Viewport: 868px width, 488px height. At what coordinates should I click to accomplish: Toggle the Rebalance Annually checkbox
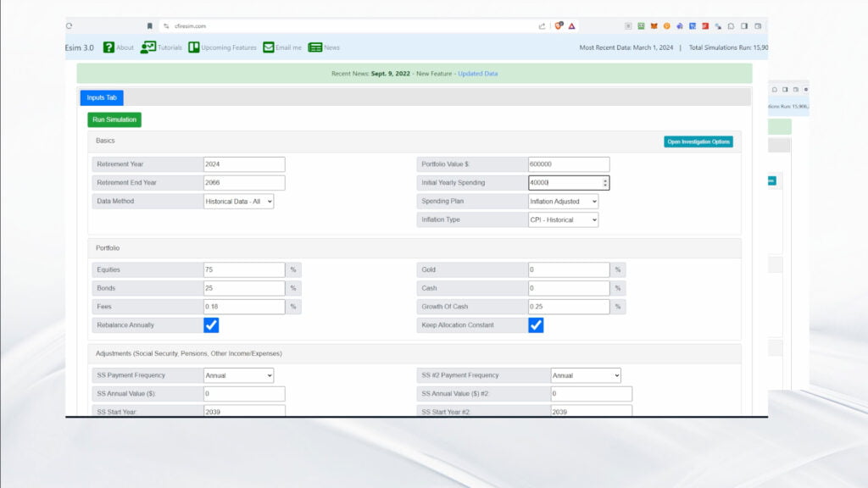211,325
